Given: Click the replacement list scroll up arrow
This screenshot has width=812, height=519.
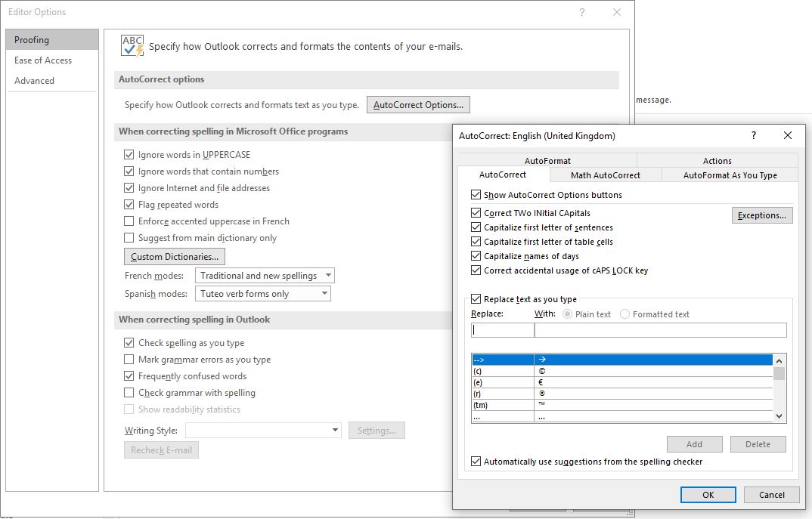Looking at the screenshot, I should pos(779,360).
